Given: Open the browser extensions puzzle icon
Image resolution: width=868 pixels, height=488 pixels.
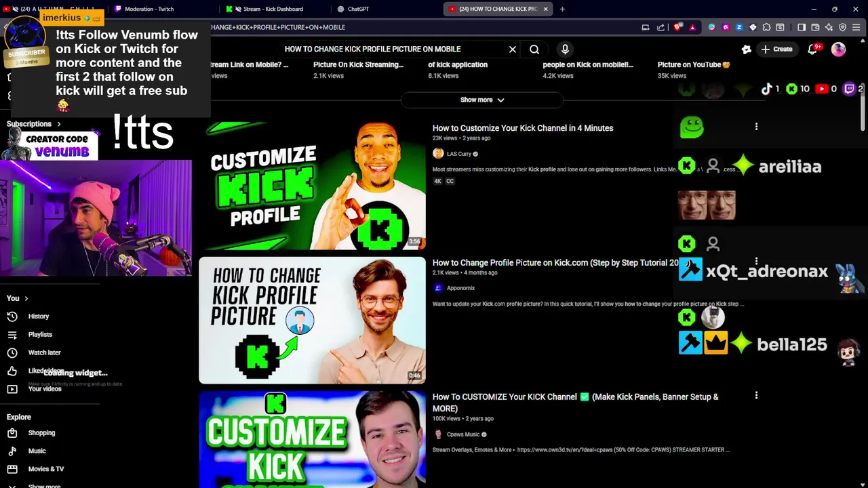Looking at the screenshot, I should pyautogui.click(x=766, y=27).
